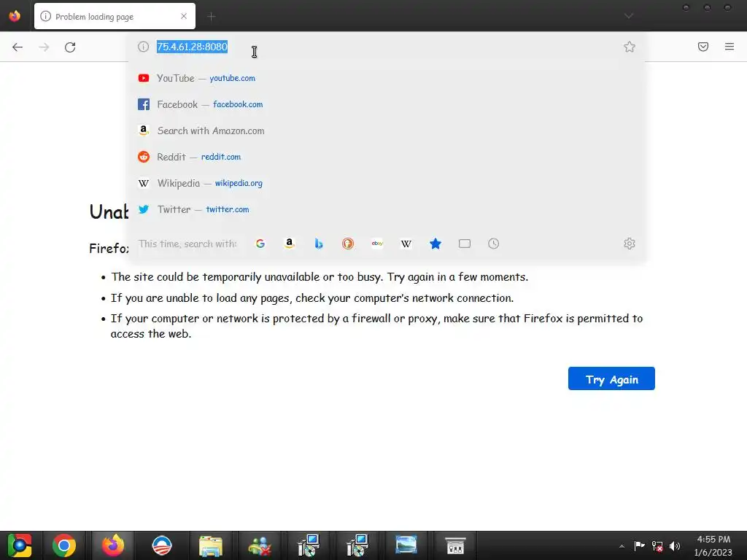Search history with the clock icon
The image size is (747, 560).
tap(494, 244)
